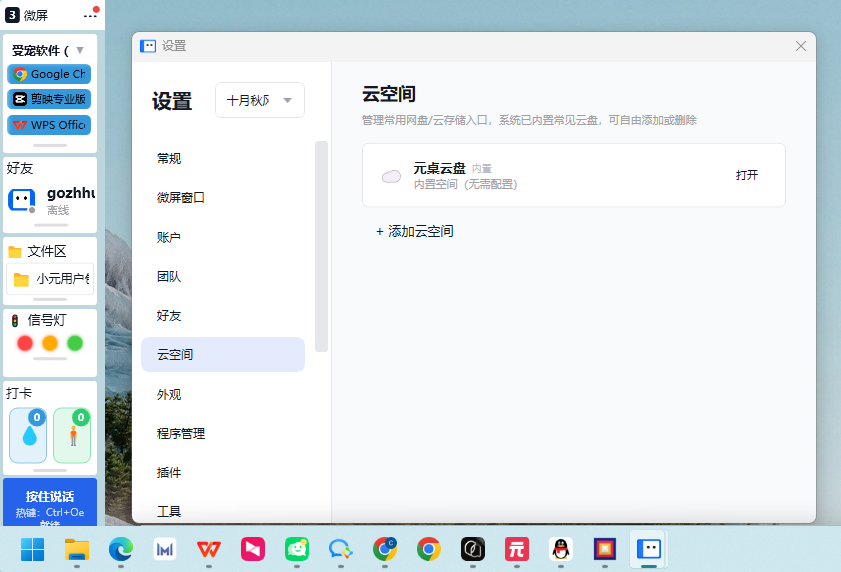Click the orange signal light
Screen dimensions: 841x572
(50, 343)
